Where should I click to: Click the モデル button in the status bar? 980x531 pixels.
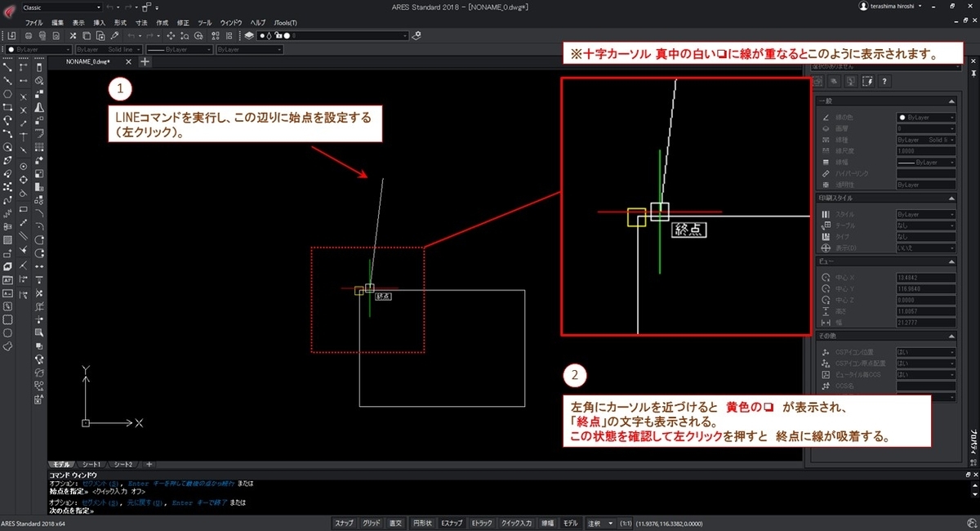coord(569,522)
